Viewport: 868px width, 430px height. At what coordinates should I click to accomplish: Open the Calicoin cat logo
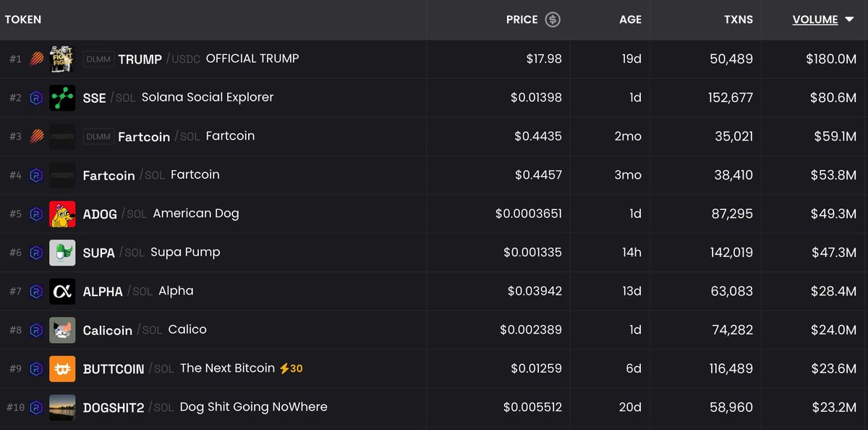[62, 330]
